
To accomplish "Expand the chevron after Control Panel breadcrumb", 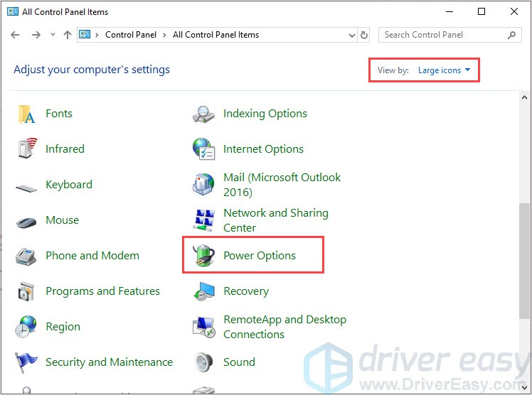I will [x=164, y=35].
